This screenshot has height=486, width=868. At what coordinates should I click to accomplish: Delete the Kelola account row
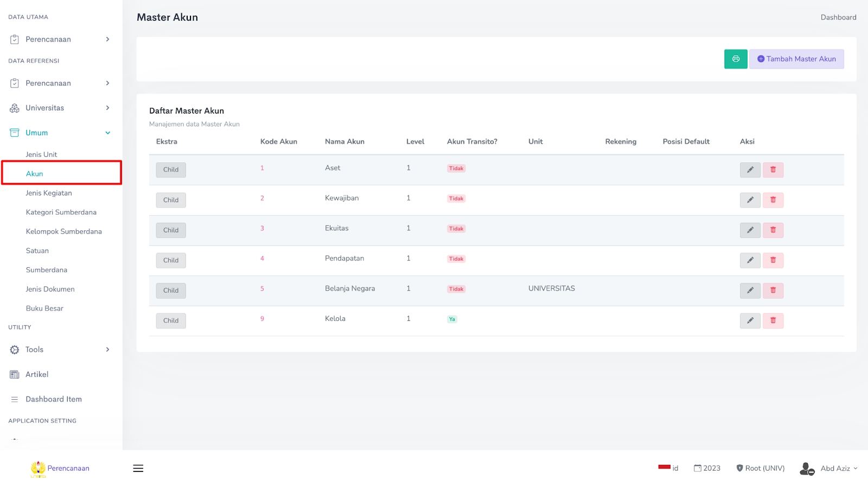(x=773, y=320)
